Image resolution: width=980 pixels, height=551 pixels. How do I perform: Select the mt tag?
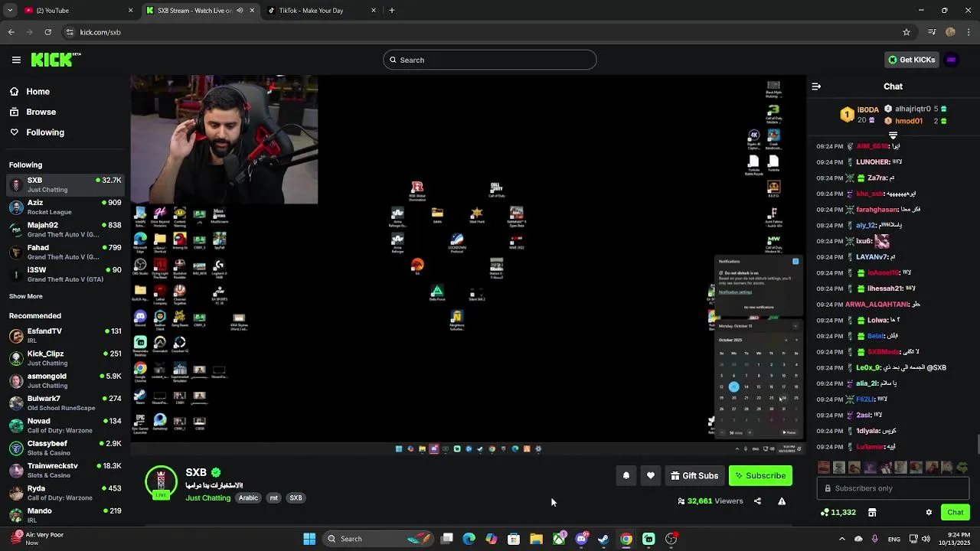pyautogui.click(x=274, y=498)
